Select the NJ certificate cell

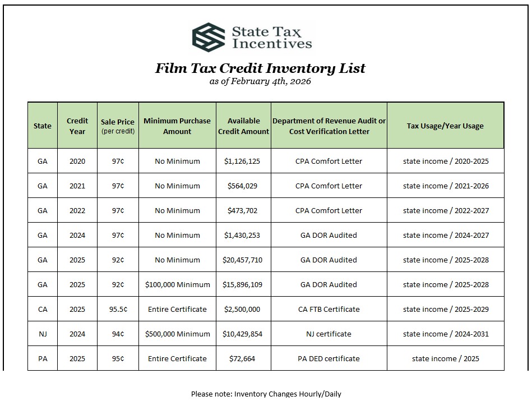coord(329,334)
